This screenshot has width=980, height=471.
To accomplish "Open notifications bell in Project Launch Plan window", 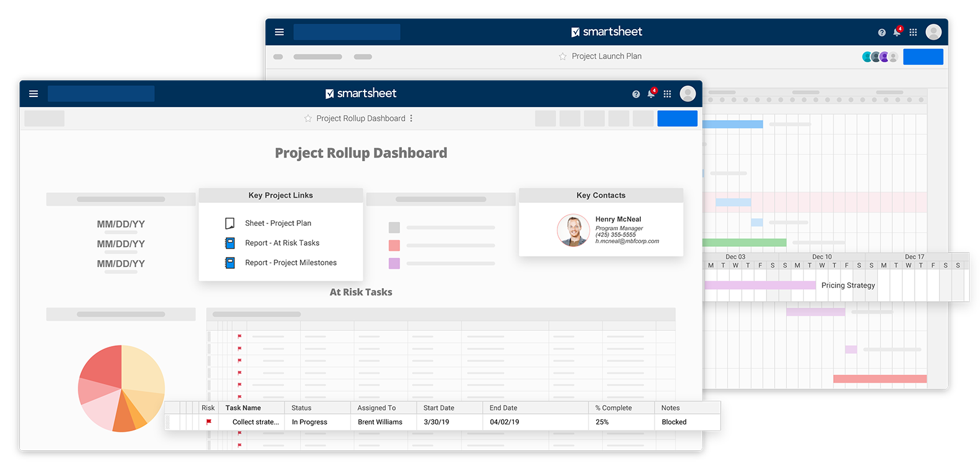I will tap(897, 32).
